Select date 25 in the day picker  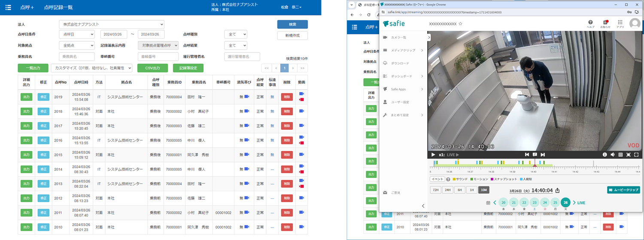click(555, 203)
